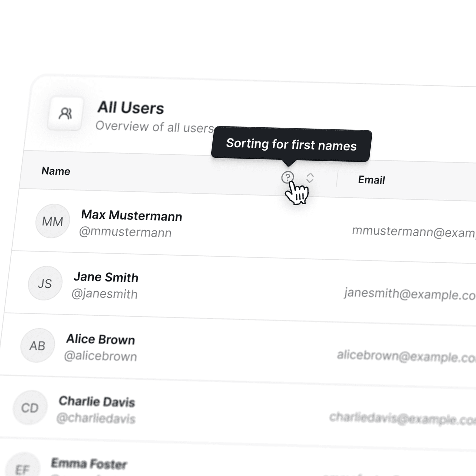Viewport: 476px width, 476px height.
Task: Click the help question mark icon
Action: coord(287,177)
